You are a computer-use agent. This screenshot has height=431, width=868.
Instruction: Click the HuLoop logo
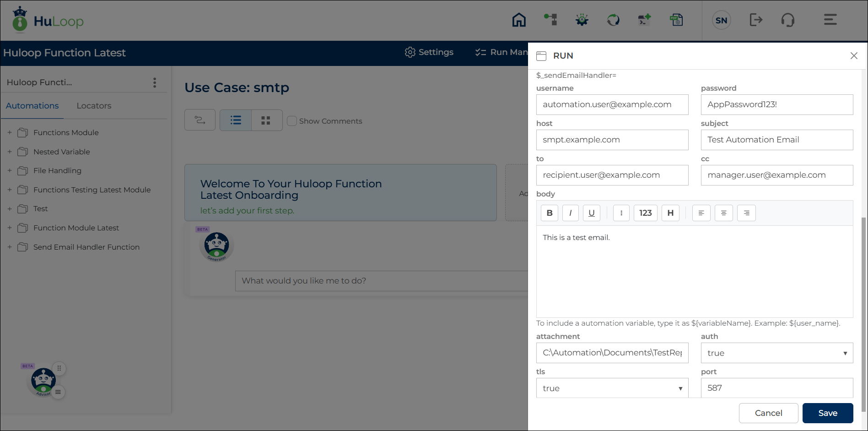click(x=48, y=20)
